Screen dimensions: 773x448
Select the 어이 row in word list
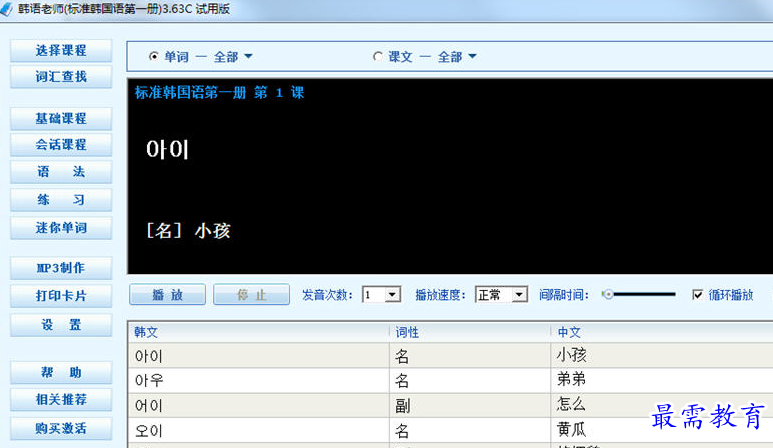451,406
